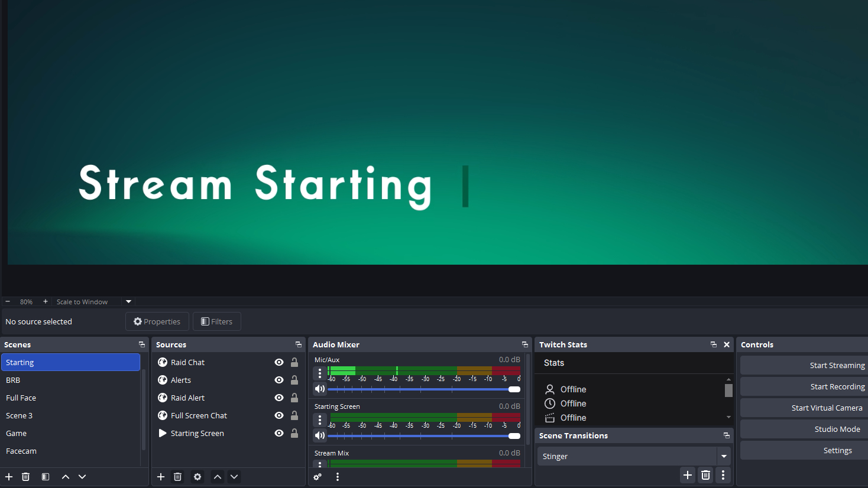Open the Scale to Window dropdown

click(128, 301)
